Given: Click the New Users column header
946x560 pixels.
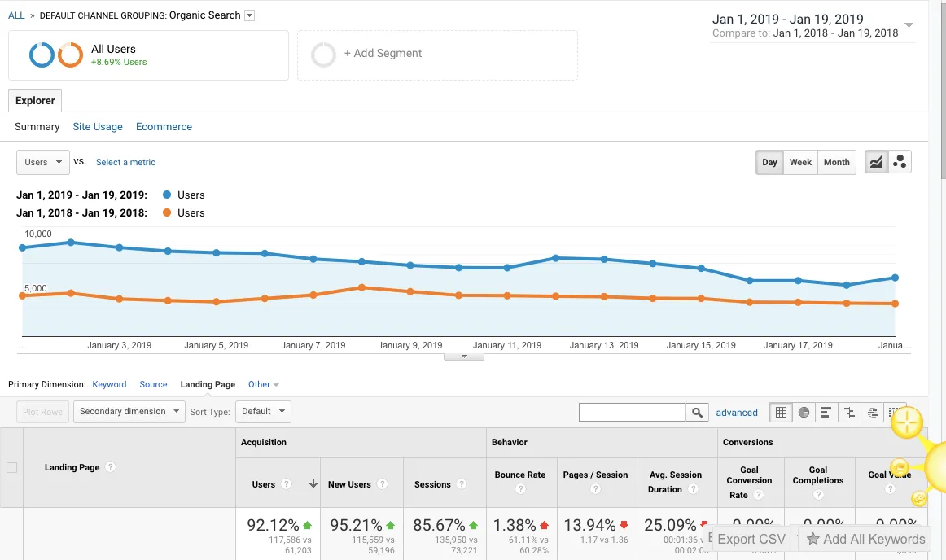Looking at the screenshot, I should [x=349, y=484].
